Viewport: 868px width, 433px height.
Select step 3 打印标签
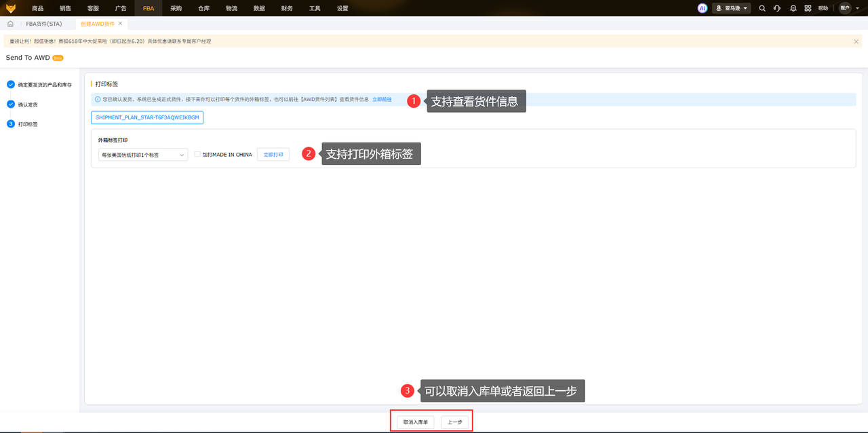click(x=22, y=124)
